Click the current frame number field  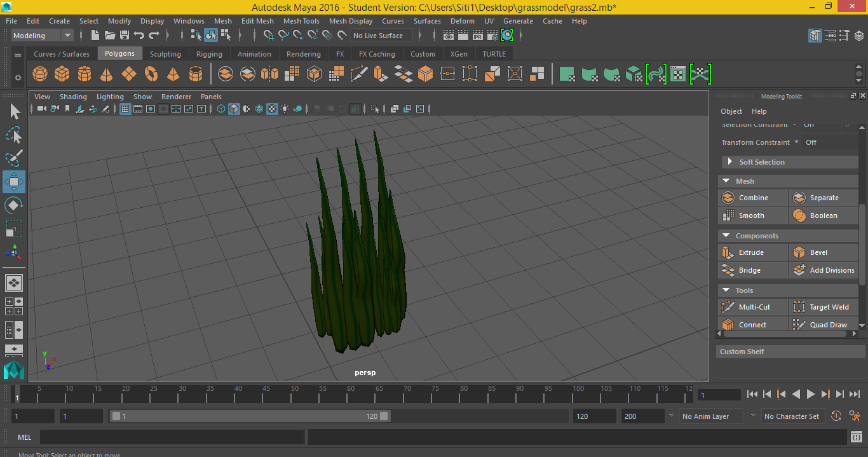coord(719,395)
